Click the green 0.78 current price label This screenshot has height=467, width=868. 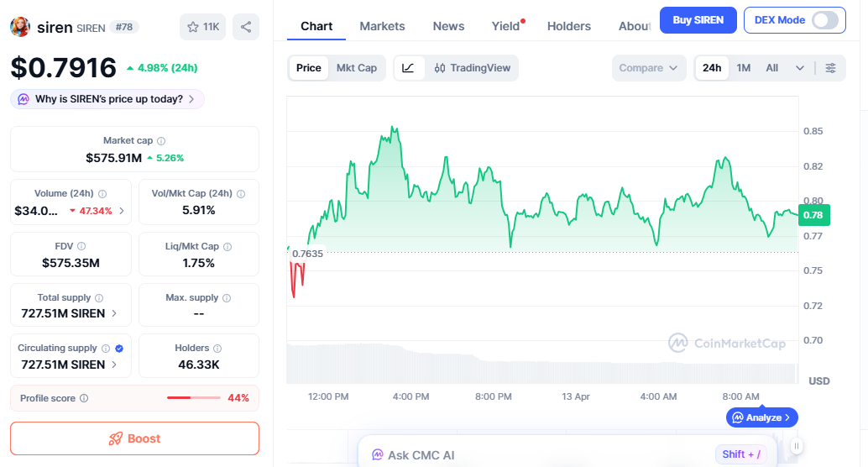coord(813,215)
